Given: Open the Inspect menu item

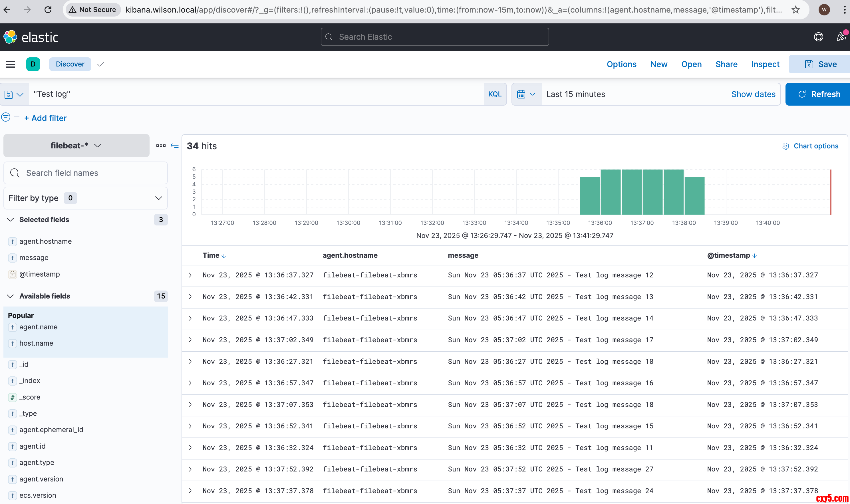Looking at the screenshot, I should coord(765,64).
